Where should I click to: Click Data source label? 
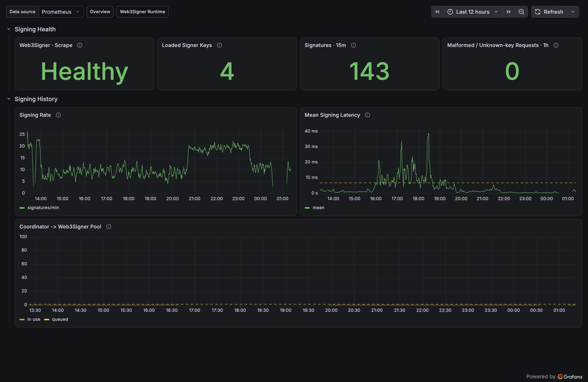pos(23,12)
